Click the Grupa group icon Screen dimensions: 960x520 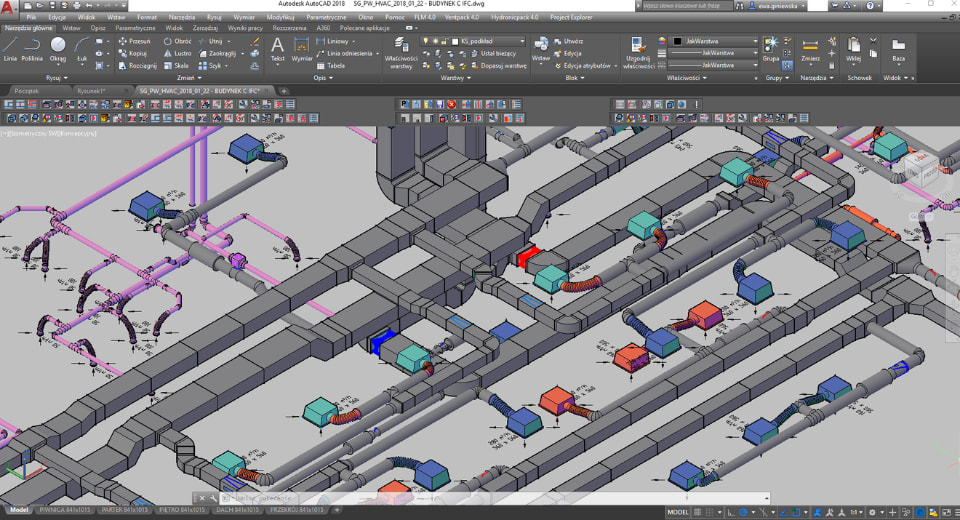(x=772, y=48)
